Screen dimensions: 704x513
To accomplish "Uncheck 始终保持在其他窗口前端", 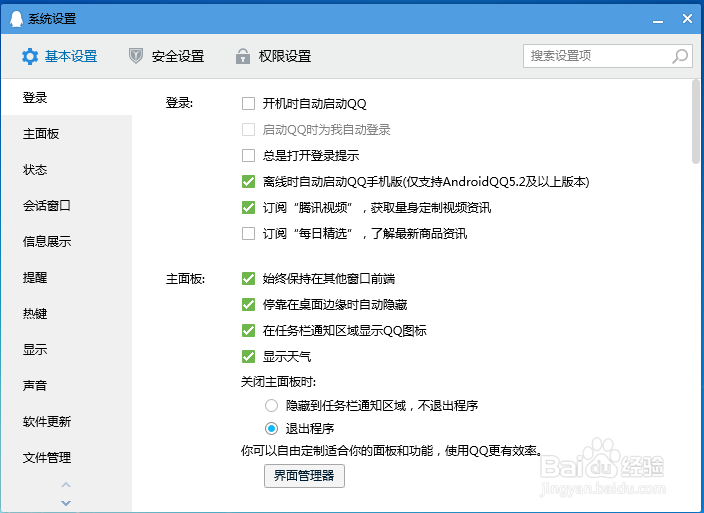I will [248, 279].
